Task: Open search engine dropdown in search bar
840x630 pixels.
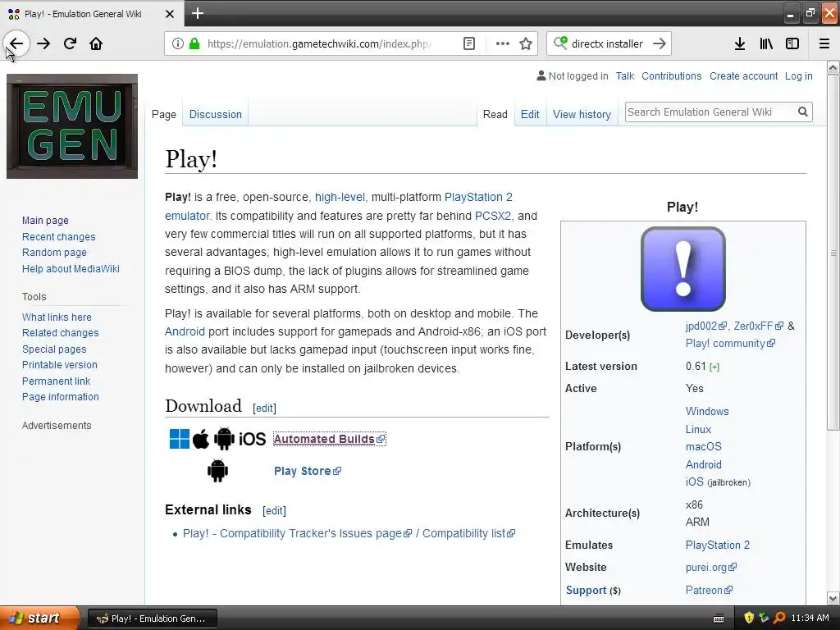Action: (560, 43)
